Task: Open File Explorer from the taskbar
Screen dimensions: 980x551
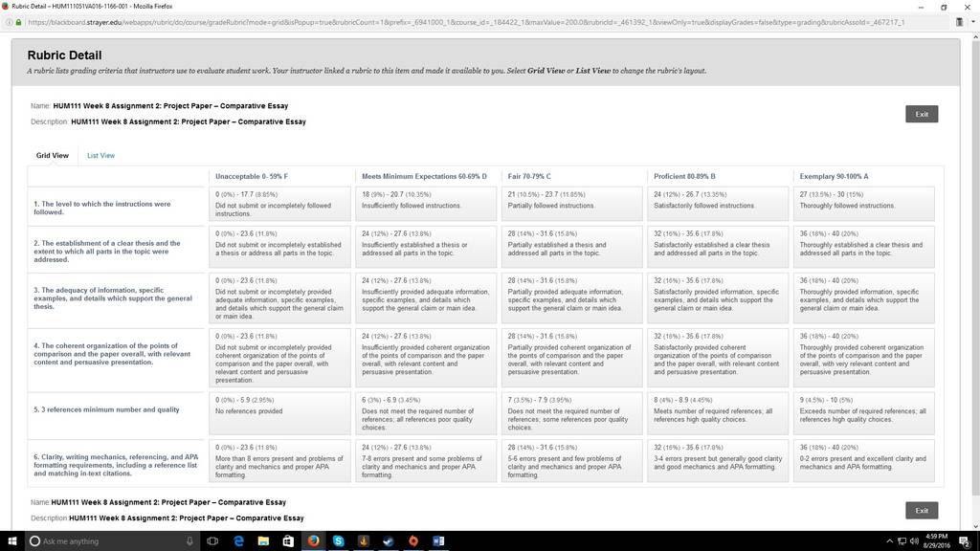Action: click(x=263, y=541)
